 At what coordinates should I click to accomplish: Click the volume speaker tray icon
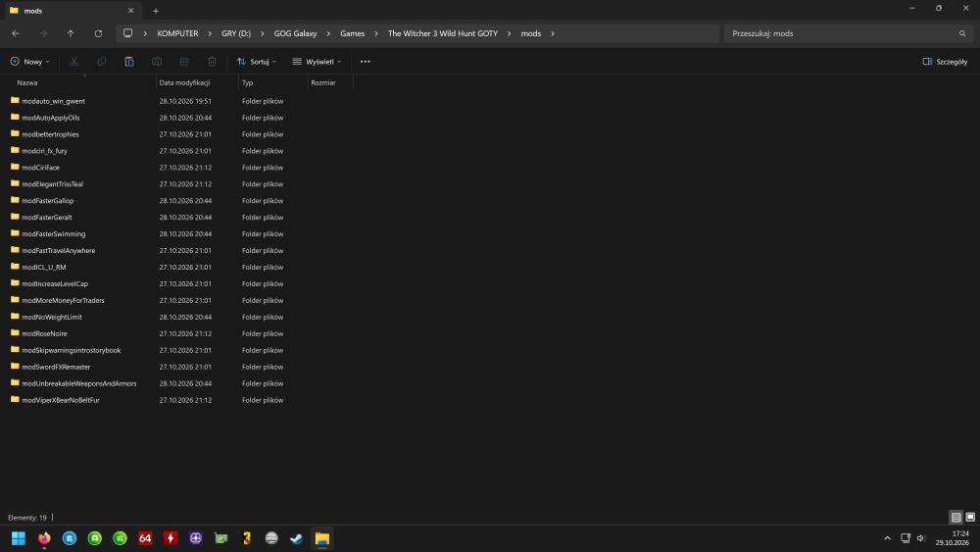coord(920,538)
